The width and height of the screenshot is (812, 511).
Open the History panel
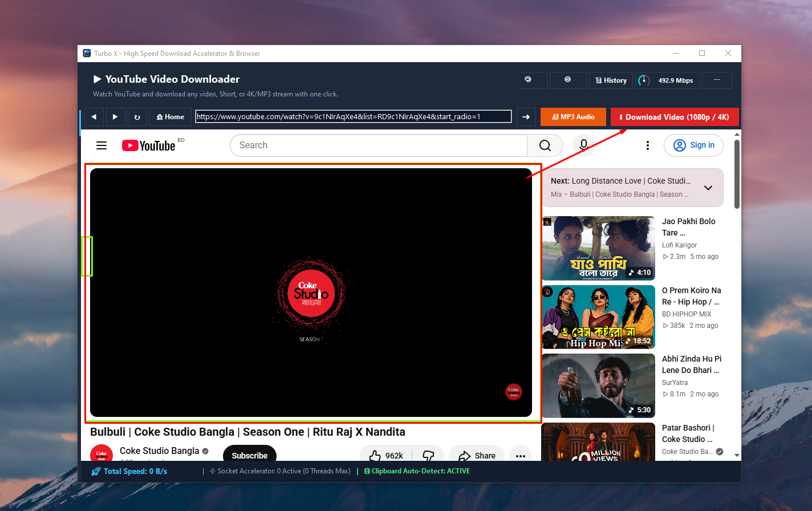click(x=611, y=80)
